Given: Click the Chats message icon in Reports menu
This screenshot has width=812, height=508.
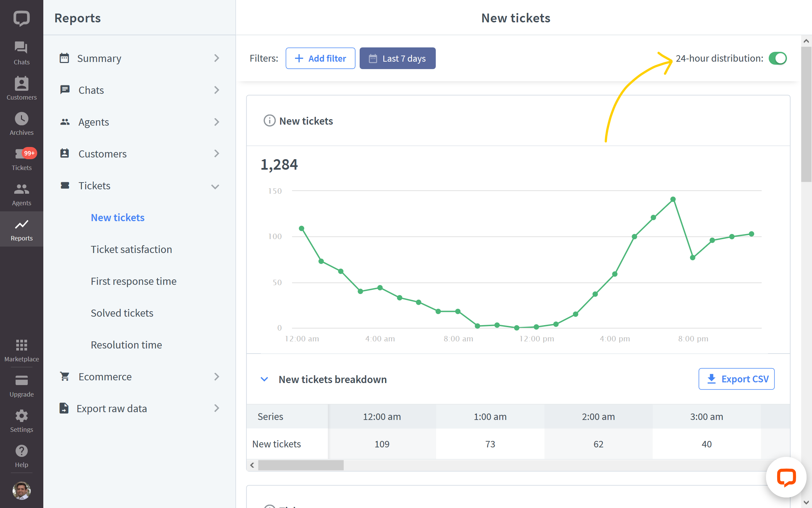Looking at the screenshot, I should [65, 90].
